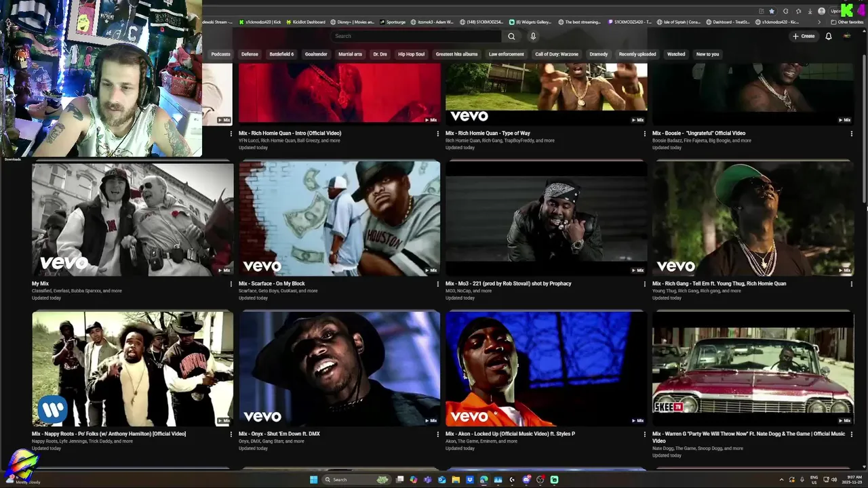
Task: Open Mix - Scarface - On My Block title
Action: coord(271,283)
